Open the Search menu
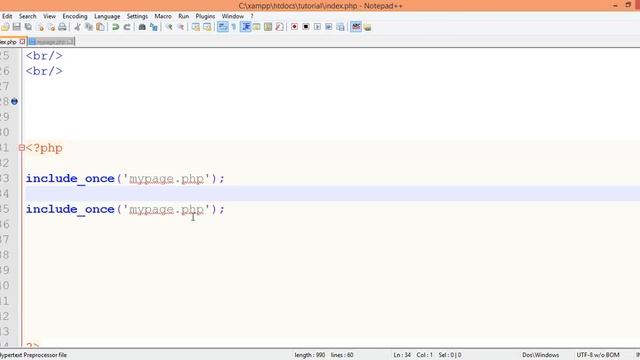640x360 pixels. (27, 16)
